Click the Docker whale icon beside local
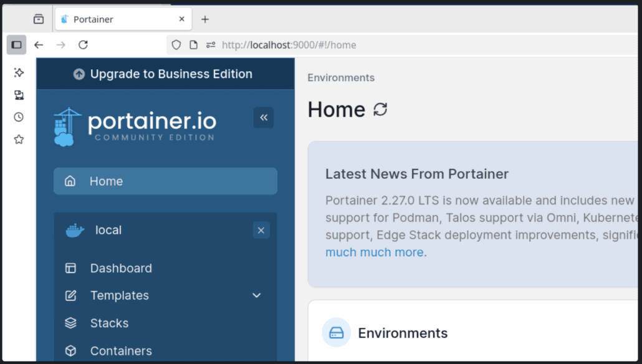The height and width of the screenshot is (364, 642). [x=75, y=231]
